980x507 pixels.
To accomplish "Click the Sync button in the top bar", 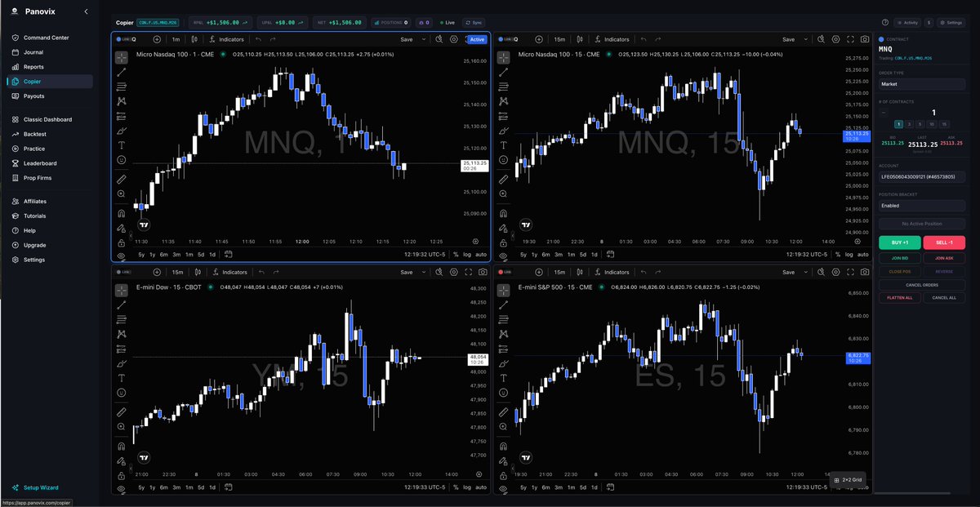I will click(x=474, y=22).
